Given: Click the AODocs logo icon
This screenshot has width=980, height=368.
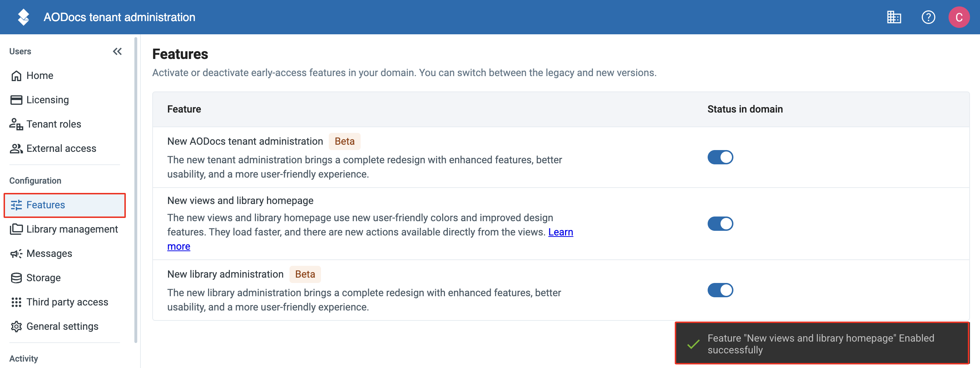Looking at the screenshot, I should pyautogui.click(x=24, y=17).
